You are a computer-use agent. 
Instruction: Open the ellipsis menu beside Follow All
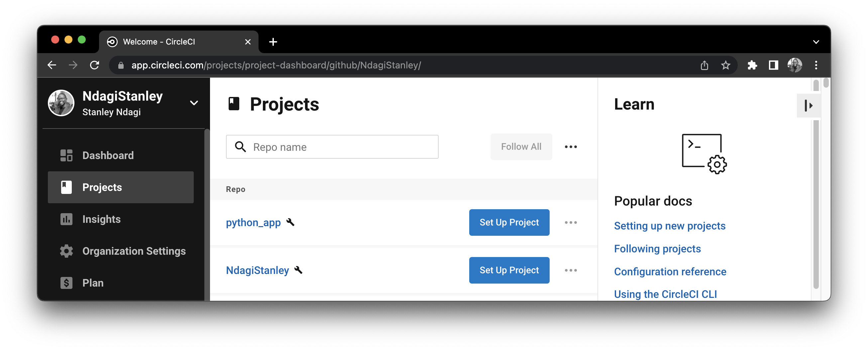(x=571, y=146)
